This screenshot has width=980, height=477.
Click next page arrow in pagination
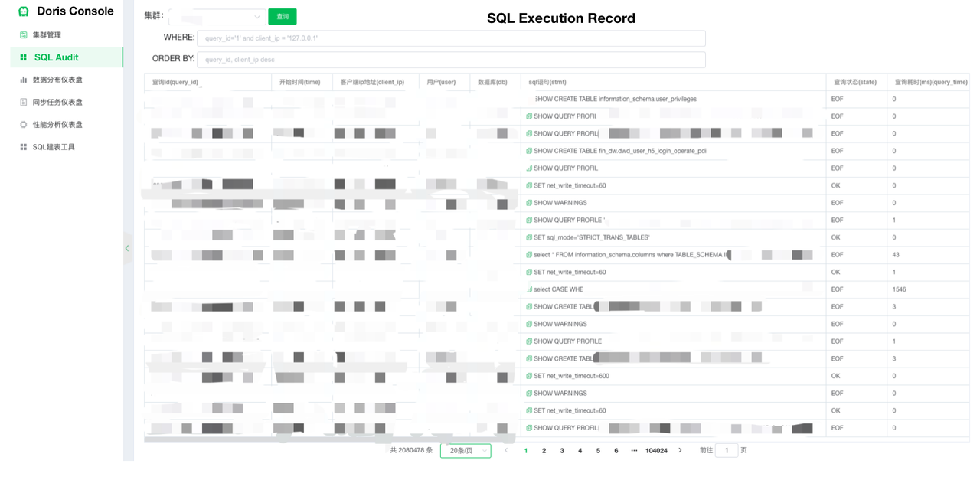click(x=680, y=450)
